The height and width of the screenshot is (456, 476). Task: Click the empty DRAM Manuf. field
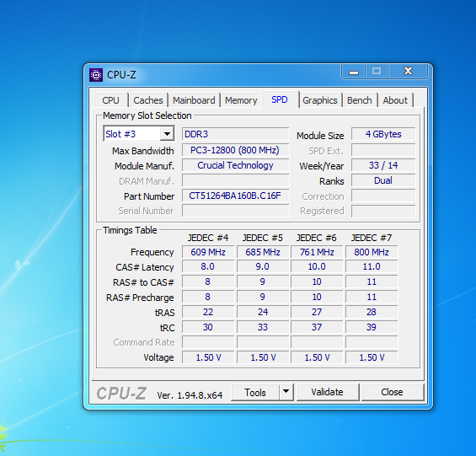(x=235, y=180)
